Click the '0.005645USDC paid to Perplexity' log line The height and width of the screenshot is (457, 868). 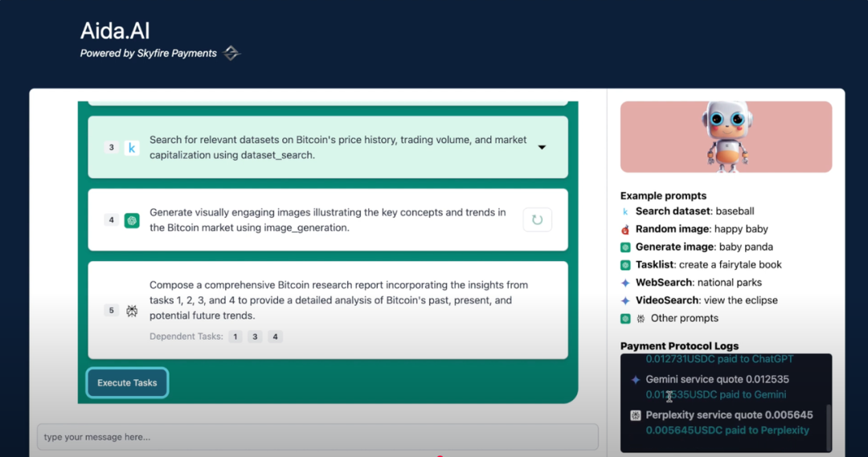[x=727, y=430]
